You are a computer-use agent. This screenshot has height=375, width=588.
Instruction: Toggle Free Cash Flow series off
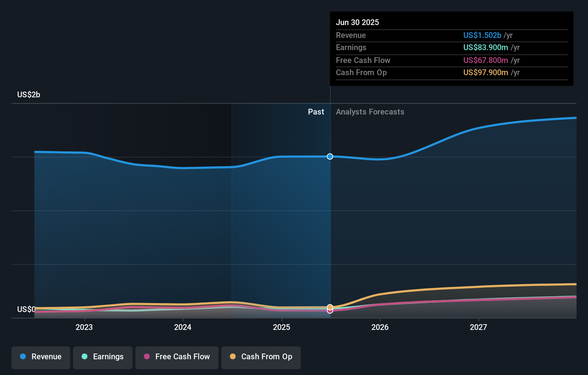pos(177,357)
